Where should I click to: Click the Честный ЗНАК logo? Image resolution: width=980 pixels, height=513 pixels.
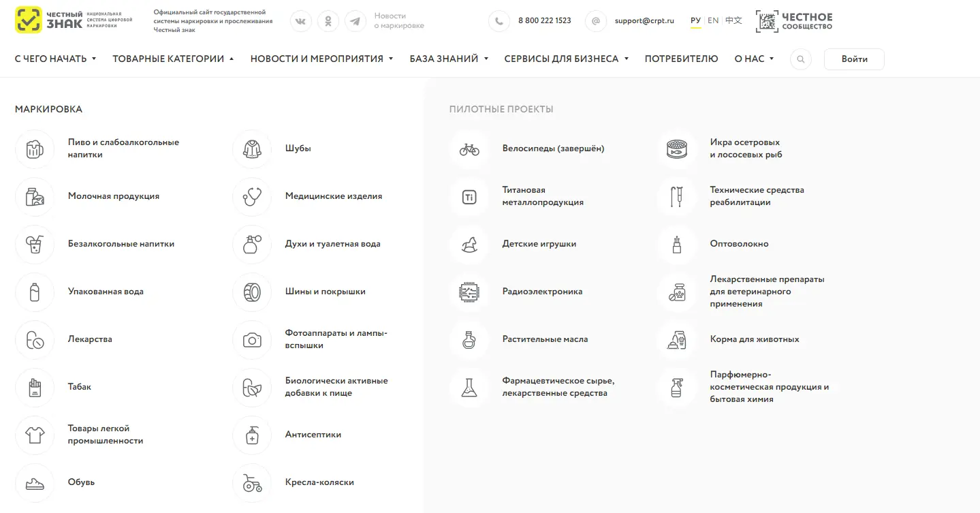[x=74, y=20]
